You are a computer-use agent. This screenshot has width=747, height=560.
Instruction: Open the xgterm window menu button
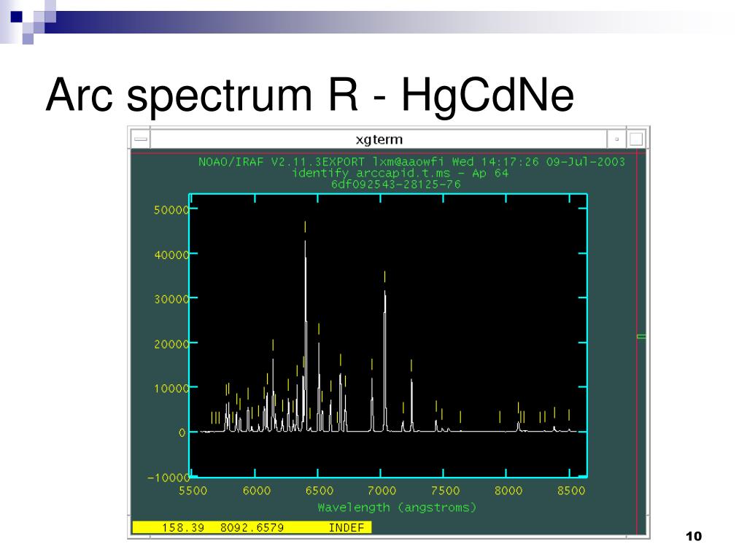(x=141, y=139)
